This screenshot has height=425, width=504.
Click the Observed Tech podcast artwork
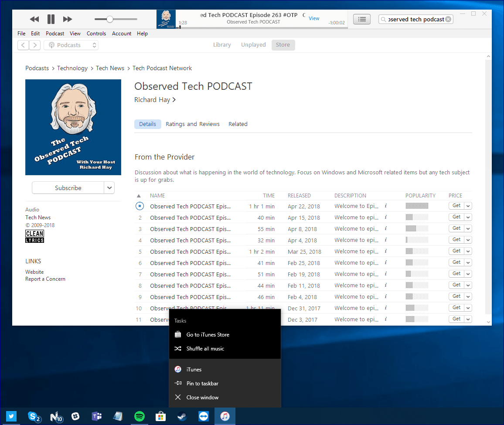pyautogui.click(x=73, y=127)
